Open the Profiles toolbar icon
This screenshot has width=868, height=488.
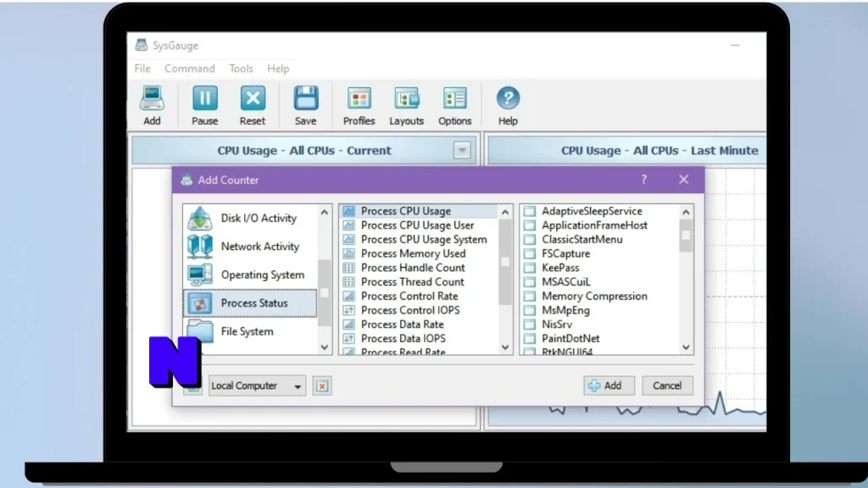point(359,98)
